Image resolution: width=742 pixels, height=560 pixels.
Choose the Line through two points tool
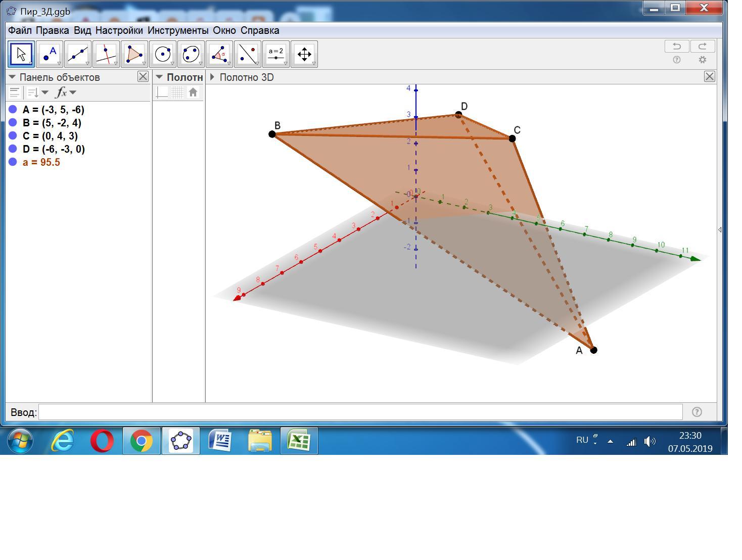[x=78, y=54]
